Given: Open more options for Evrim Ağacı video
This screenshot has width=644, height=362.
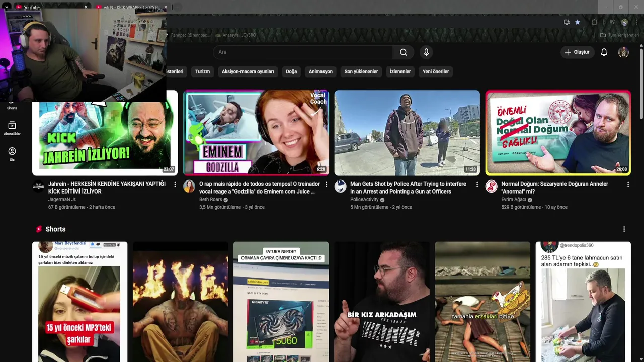Looking at the screenshot, I should [x=628, y=185].
